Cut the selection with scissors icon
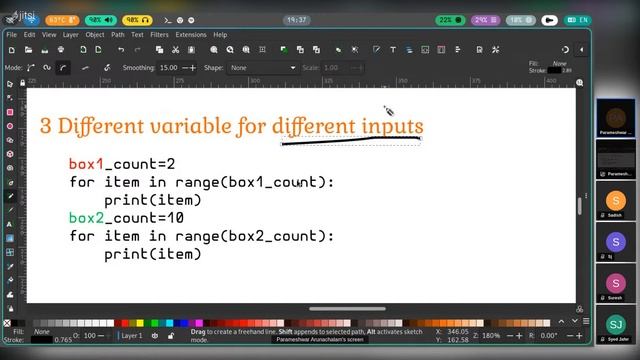 coord(176,50)
